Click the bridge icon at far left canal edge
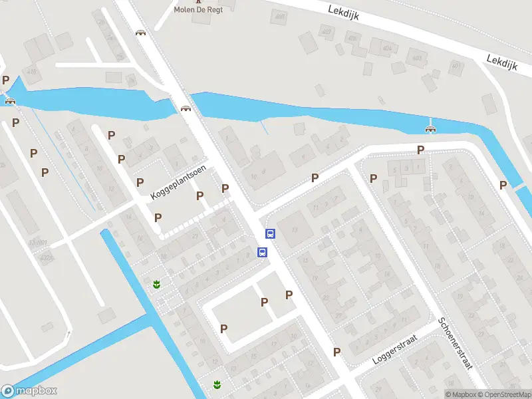The image size is (532, 399). click(10, 101)
